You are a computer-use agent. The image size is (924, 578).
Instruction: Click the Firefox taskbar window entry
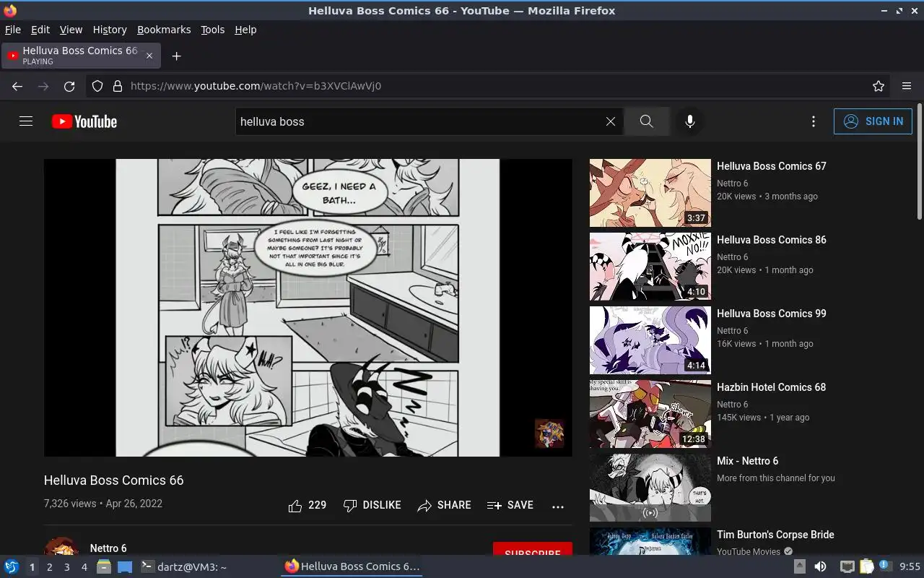352,567
